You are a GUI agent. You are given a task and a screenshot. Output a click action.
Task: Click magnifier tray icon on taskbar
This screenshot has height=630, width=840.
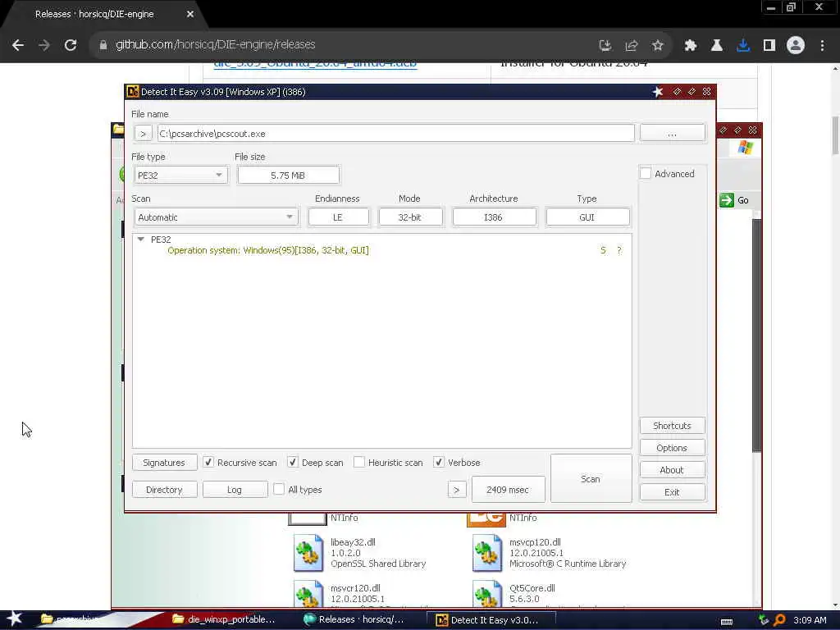tap(779, 620)
